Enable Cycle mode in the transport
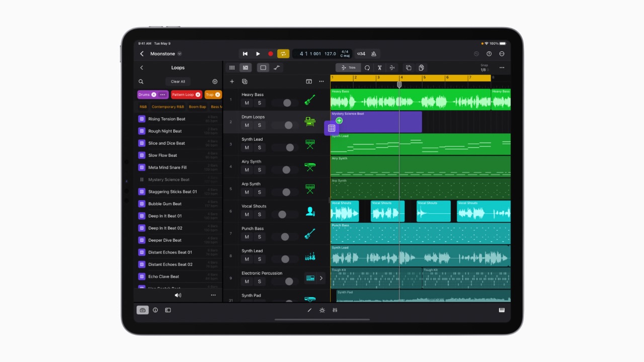Image resolution: width=644 pixels, height=362 pixels. [x=283, y=53]
